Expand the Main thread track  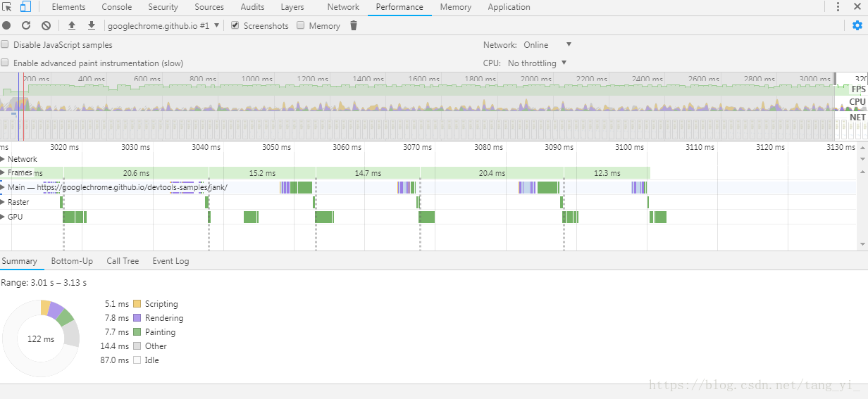click(3, 187)
